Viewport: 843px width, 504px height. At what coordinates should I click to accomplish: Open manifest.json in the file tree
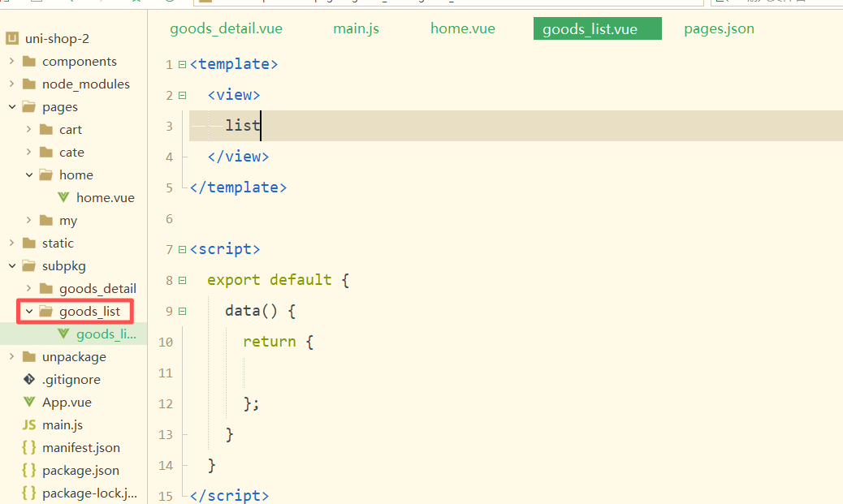pyautogui.click(x=81, y=447)
